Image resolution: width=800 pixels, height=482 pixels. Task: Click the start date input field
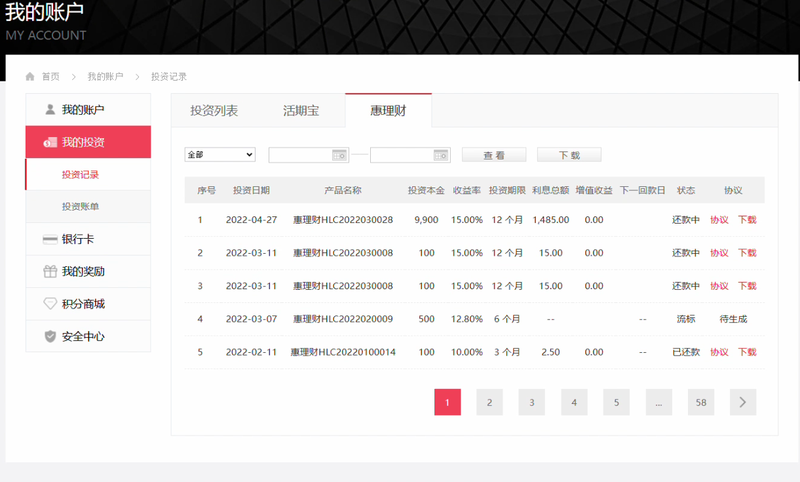point(309,155)
